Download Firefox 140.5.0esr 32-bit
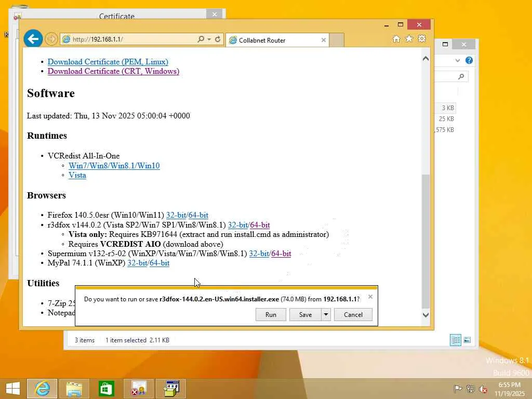 [x=176, y=215]
